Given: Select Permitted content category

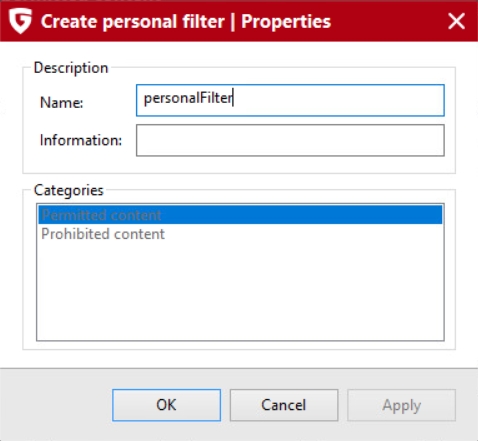Looking at the screenshot, I should click(x=240, y=215).
